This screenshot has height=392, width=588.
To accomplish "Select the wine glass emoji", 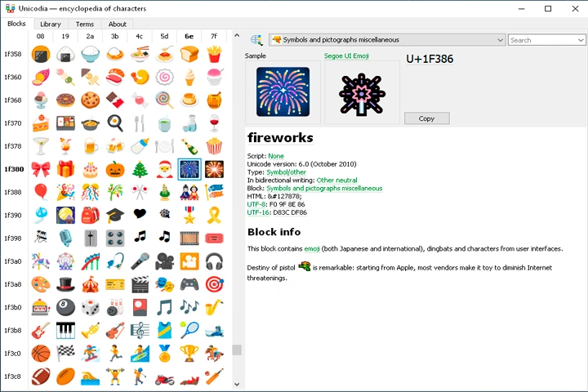I will (x=214, y=123).
